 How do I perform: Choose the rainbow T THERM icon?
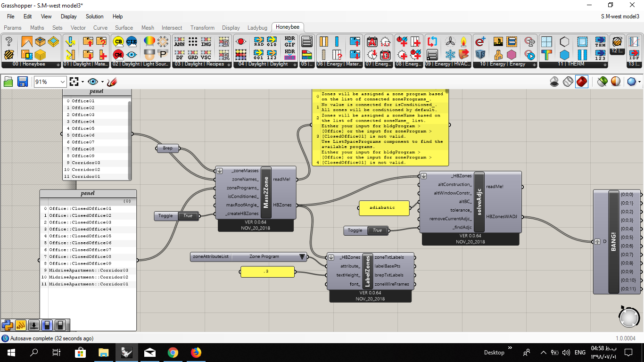tap(547, 54)
